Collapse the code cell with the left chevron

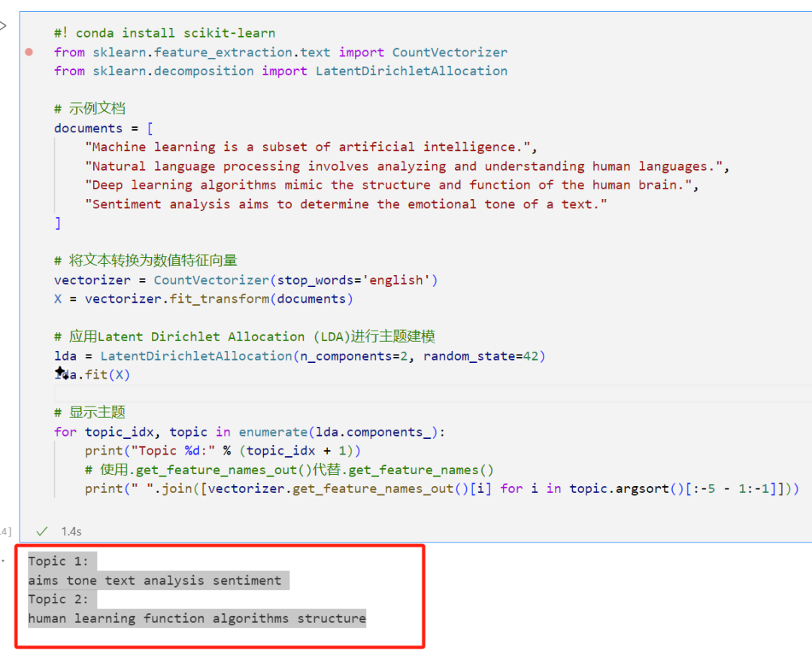tap(3, 25)
